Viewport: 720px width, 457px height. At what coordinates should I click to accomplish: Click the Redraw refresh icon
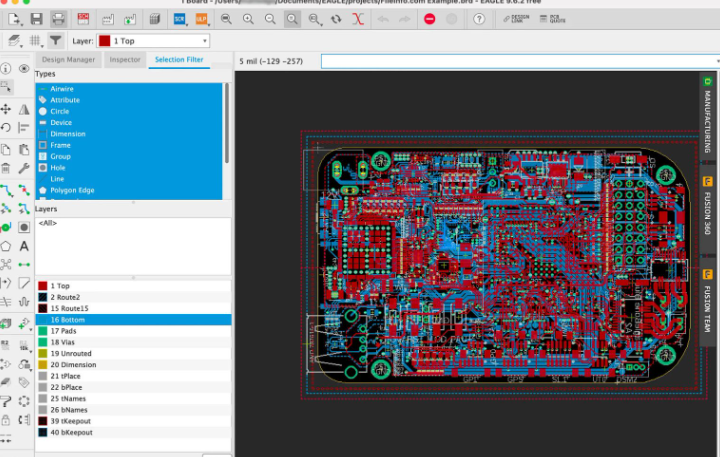[x=336, y=19]
